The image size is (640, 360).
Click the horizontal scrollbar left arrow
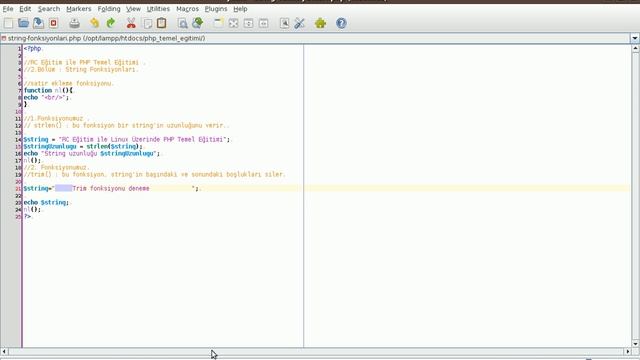[4, 351]
